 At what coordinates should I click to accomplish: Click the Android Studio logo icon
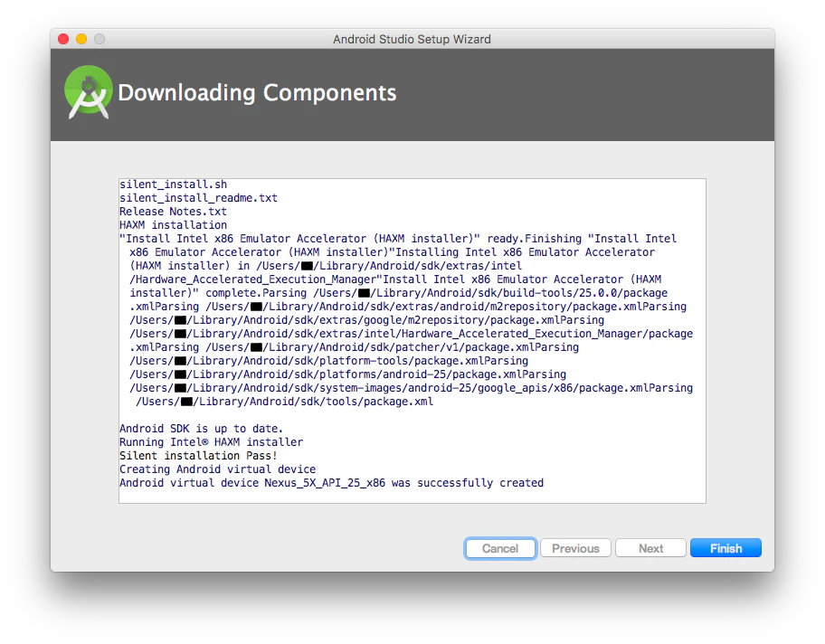(x=89, y=92)
